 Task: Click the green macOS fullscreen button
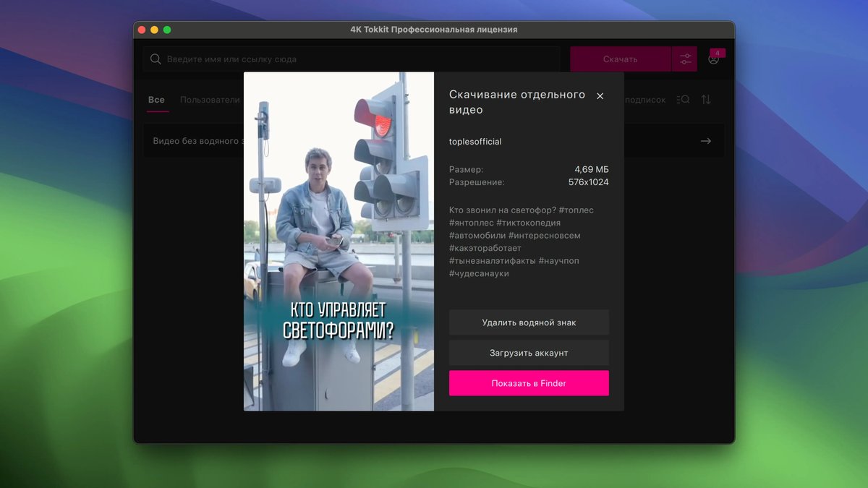coord(167,30)
